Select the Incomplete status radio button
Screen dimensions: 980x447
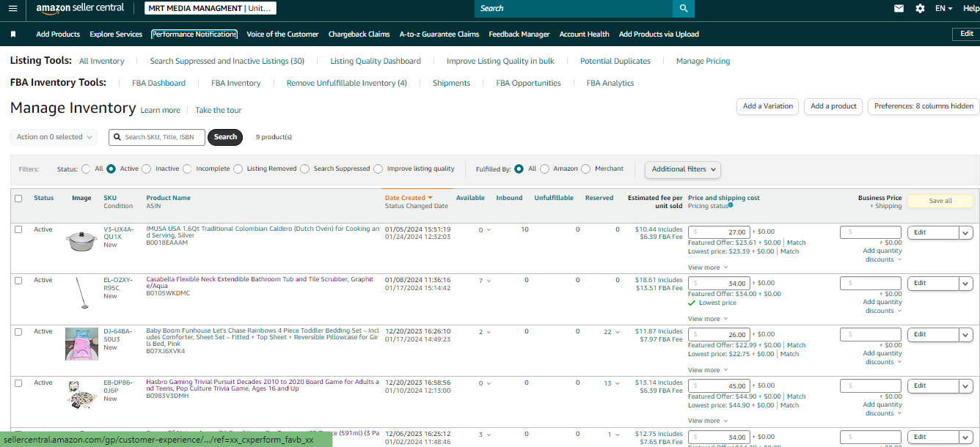[x=187, y=169]
